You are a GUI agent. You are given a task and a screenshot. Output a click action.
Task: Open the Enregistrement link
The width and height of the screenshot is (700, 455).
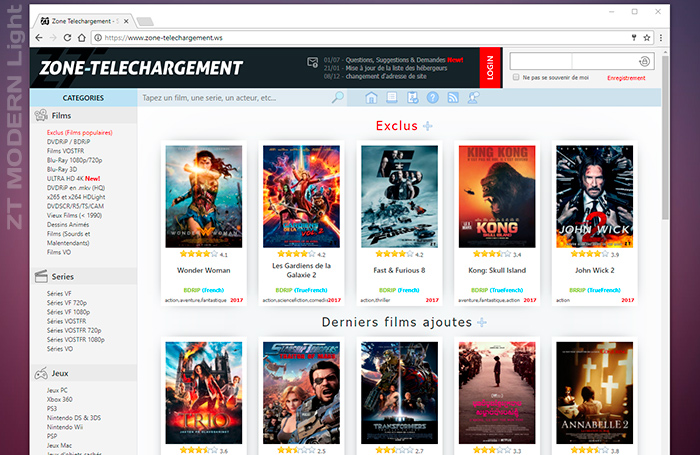tap(626, 78)
